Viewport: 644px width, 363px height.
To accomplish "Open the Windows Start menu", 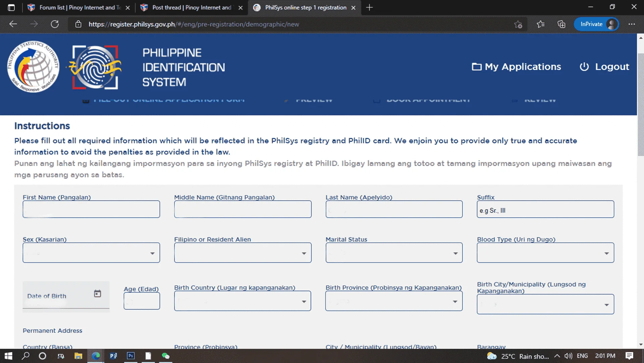I will [8, 356].
